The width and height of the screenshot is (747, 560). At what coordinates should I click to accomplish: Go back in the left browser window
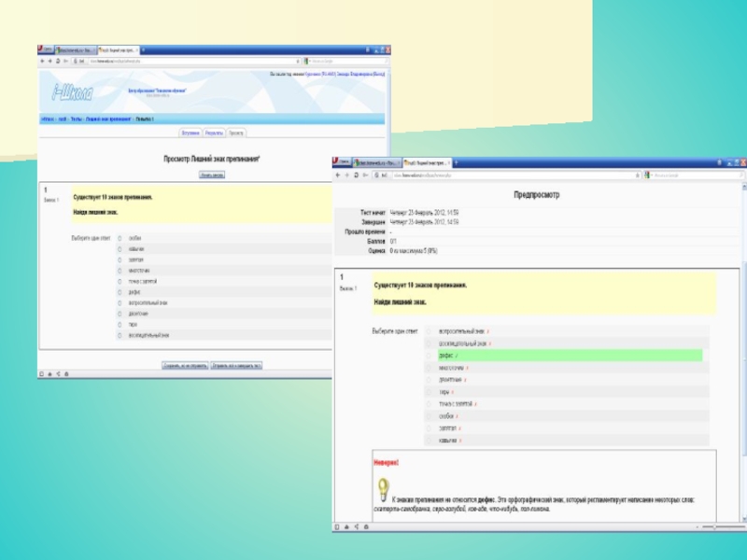tap(42, 61)
